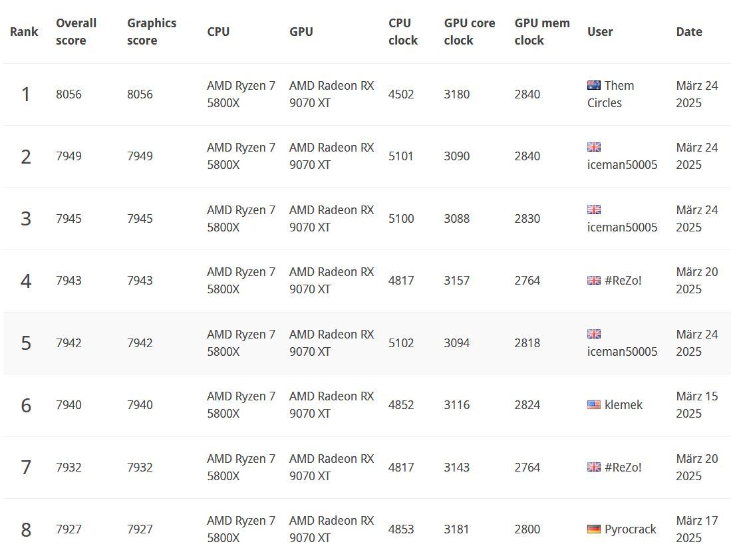
Task: Click UK flag next to #ReZo! rank 4
Action: (593, 281)
